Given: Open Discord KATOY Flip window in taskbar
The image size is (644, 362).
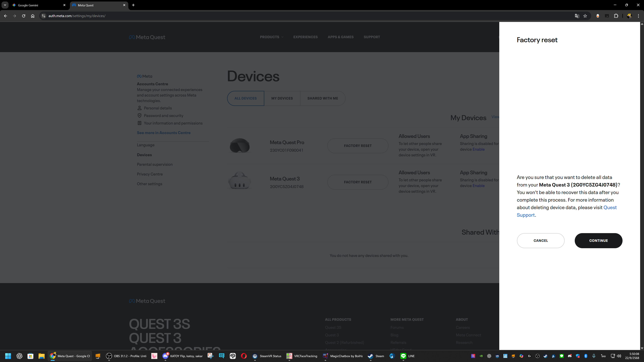Looking at the screenshot, I should pyautogui.click(x=182, y=356).
